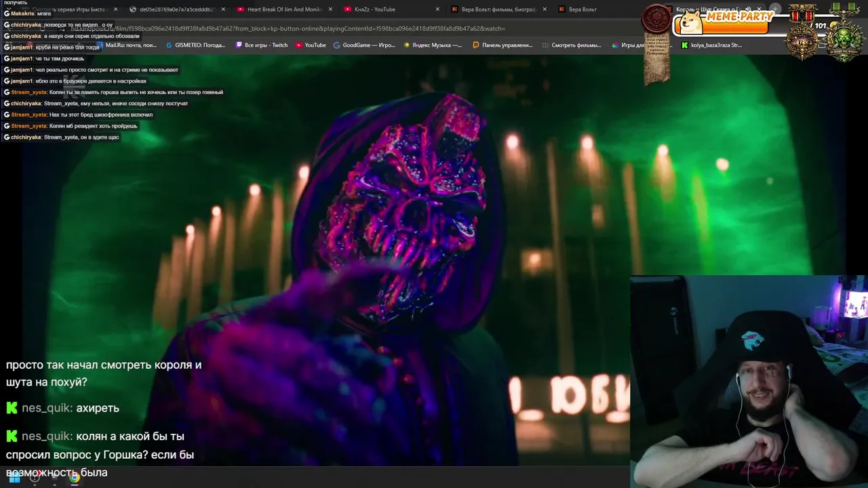868x488 pixels.
Task: Click the YouTube favicon on KняZz tab
Action: coord(348,9)
